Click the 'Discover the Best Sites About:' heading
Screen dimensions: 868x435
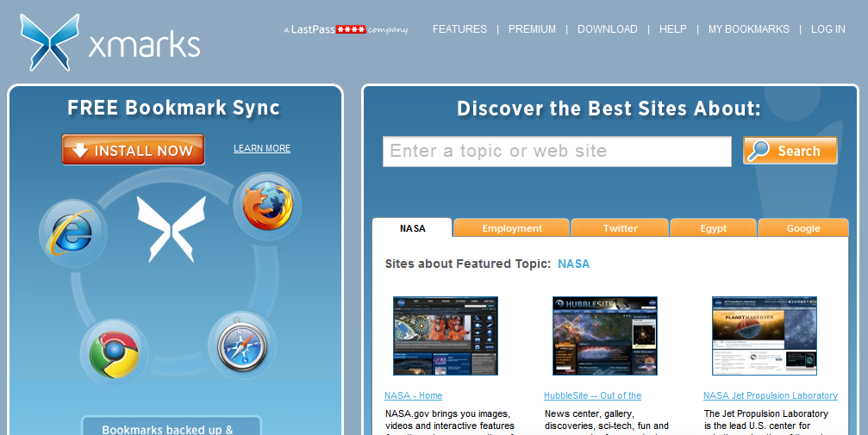pyautogui.click(x=609, y=109)
